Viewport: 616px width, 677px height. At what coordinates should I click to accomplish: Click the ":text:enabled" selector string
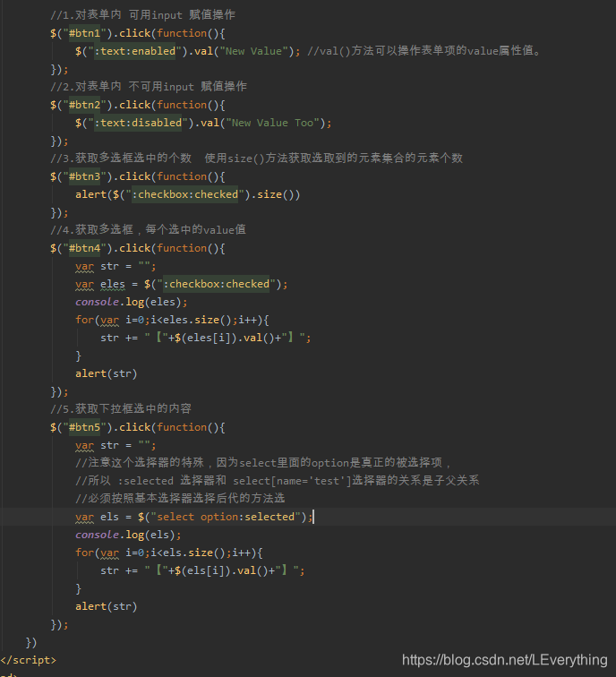(x=134, y=51)
